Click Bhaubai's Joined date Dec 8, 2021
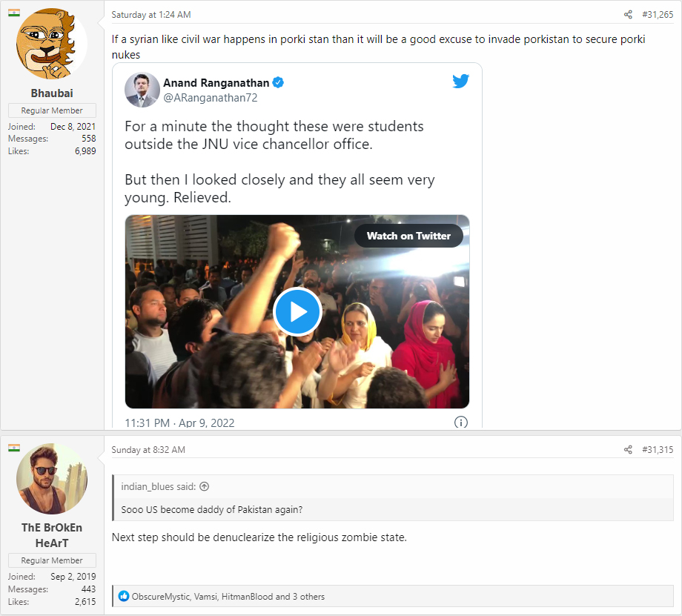Image resolution: width=682 pixels, height=616 pixels. 73,127
